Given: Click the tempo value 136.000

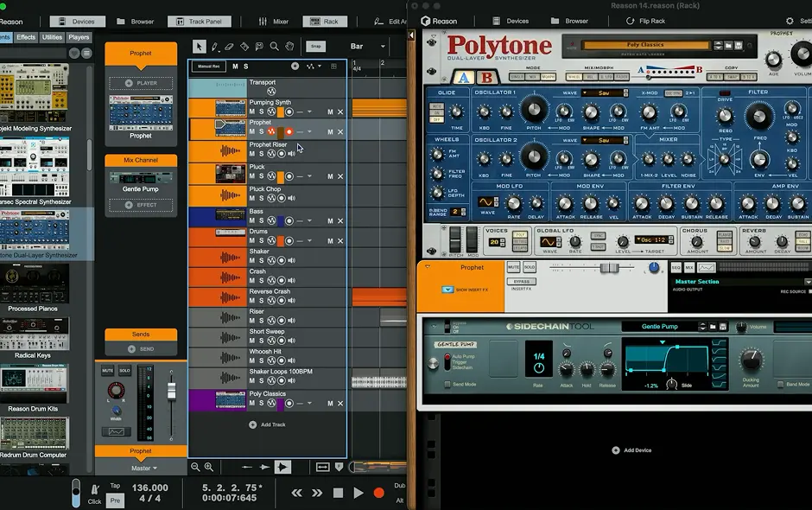Looking at the screenshot, I should point(149,488).
